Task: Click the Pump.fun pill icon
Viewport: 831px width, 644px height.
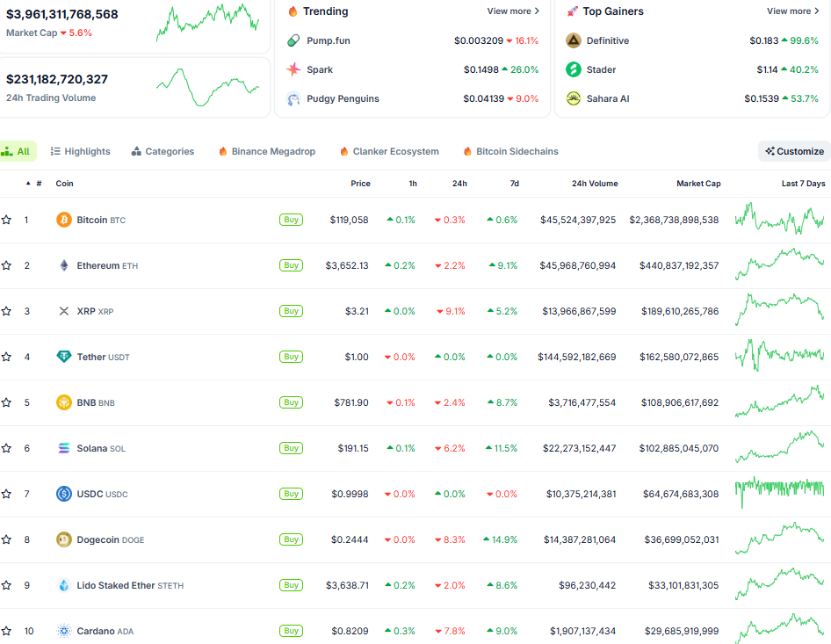Action: 293,40
